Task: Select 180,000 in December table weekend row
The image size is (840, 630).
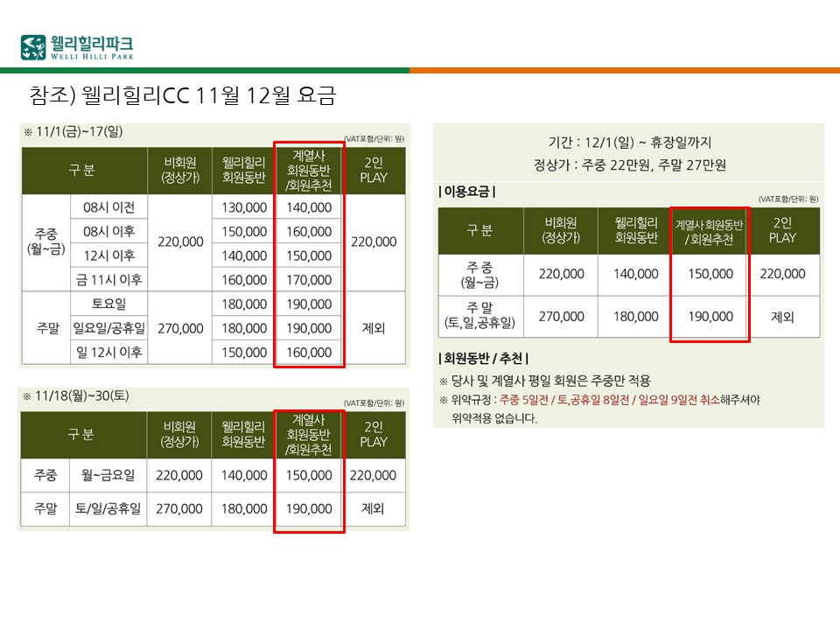Action: 636,317
